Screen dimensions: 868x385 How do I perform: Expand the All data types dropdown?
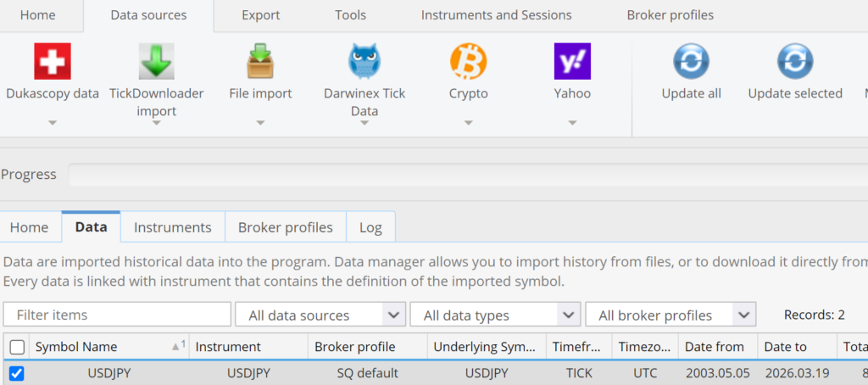[x=494, y=315]
